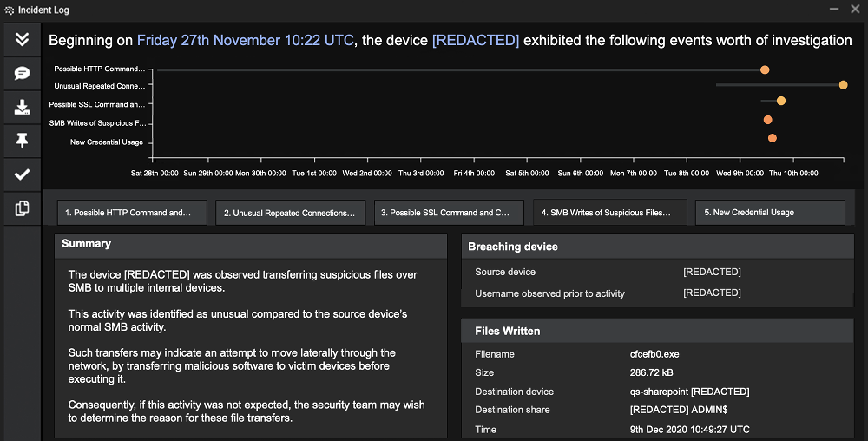The image size is (868, 441).
Task: Select the Possible SSL Command timeline dot
Action: click(781, 101)
